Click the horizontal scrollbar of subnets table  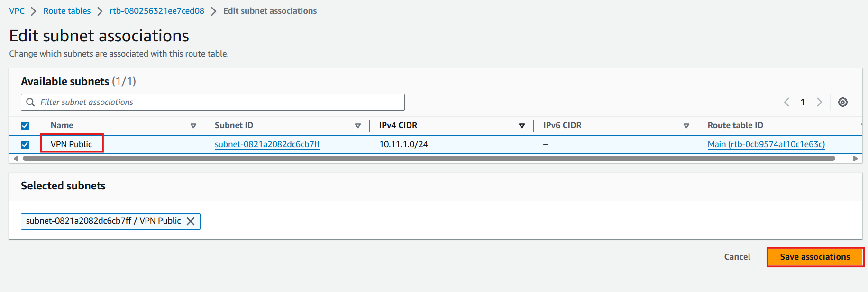[x=429, y=159]
